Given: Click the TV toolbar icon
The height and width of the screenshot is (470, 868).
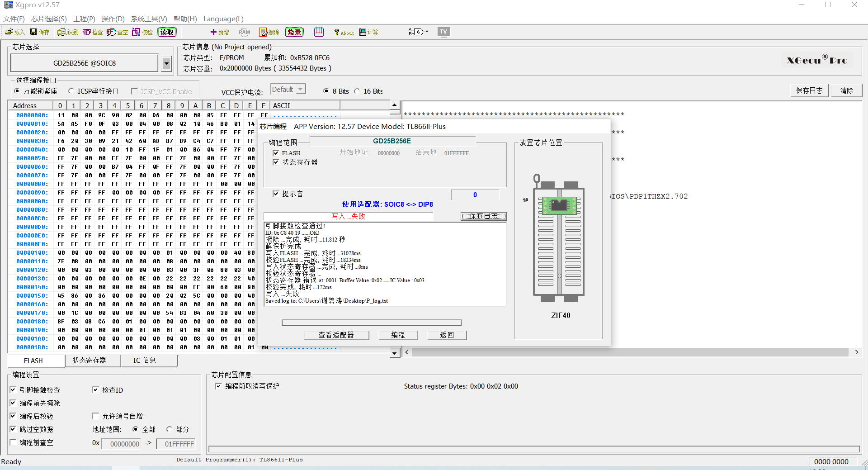Looking at the screenshot, I should point(443,32).
